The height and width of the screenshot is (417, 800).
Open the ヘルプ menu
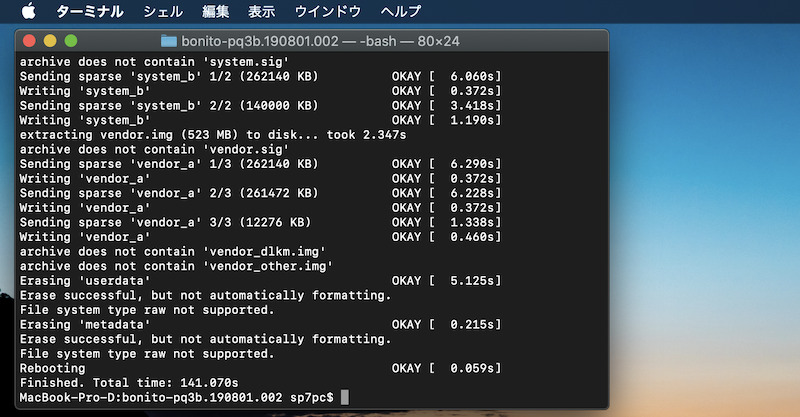pos(401,12)
